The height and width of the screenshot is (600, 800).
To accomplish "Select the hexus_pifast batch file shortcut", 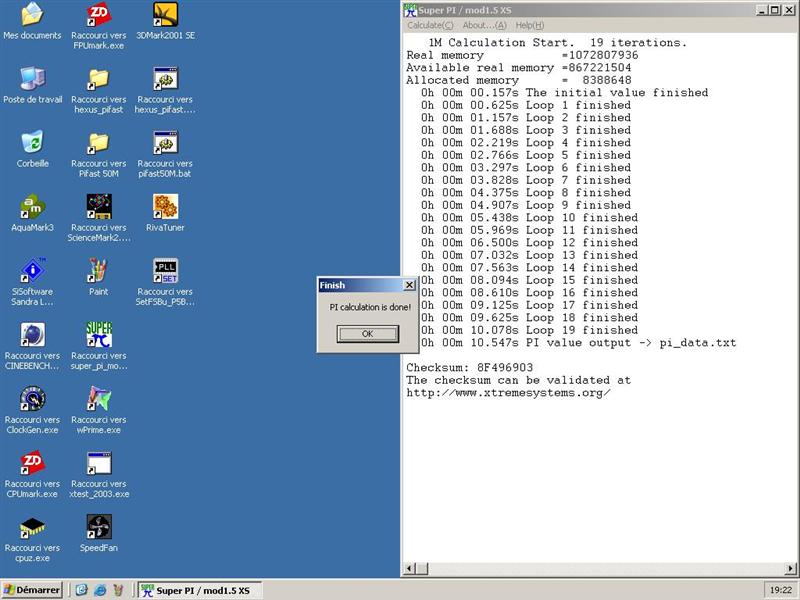I will coord(165,79).
